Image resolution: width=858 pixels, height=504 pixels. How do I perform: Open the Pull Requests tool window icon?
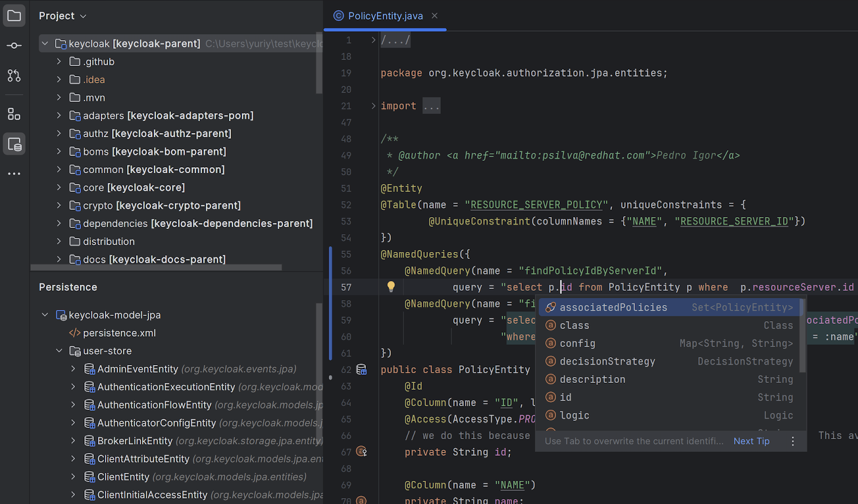14,76
